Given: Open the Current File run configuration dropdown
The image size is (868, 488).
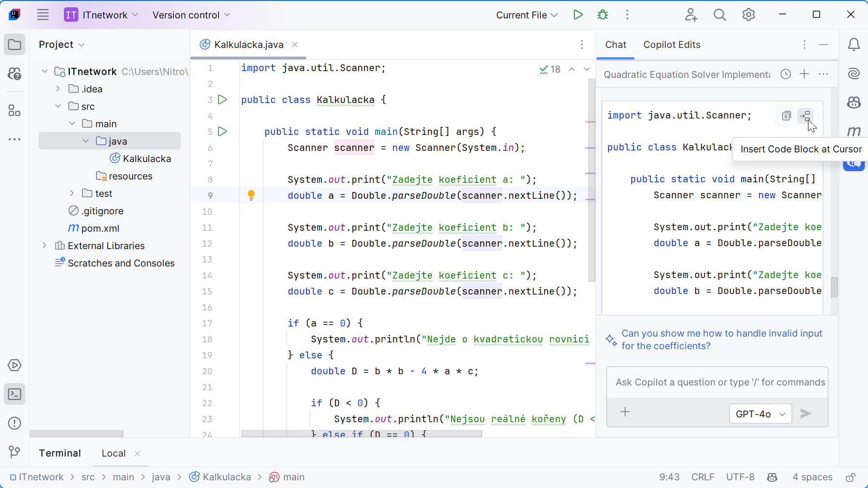Looking at the screenshot, I should pyautogui.click(x=527, y=15).
